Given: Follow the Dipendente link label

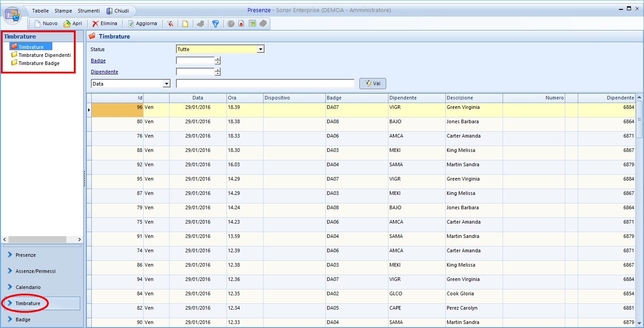Looking at the screenshot, I should 104,72.
